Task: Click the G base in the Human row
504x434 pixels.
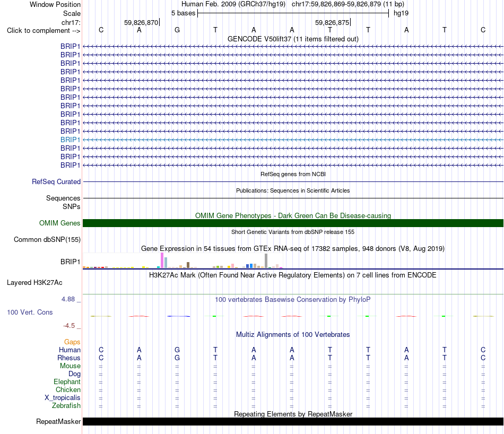Action: click(177, 350)
